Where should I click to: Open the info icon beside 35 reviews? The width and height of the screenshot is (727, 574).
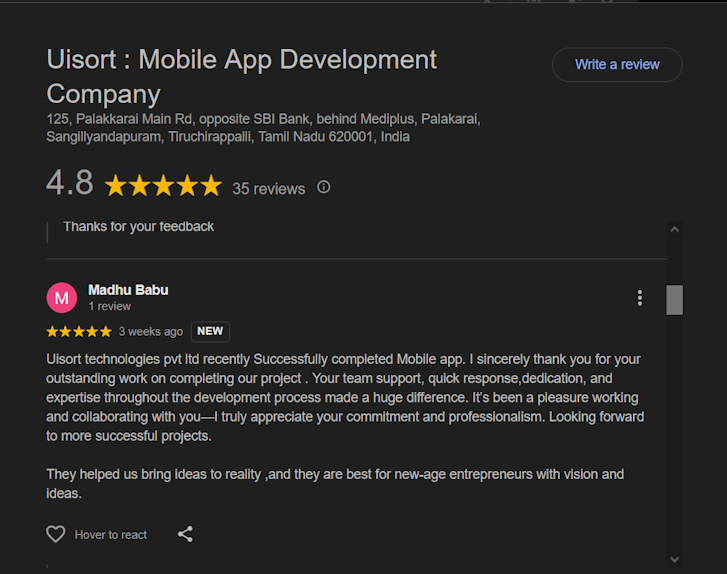coord(323,187)
